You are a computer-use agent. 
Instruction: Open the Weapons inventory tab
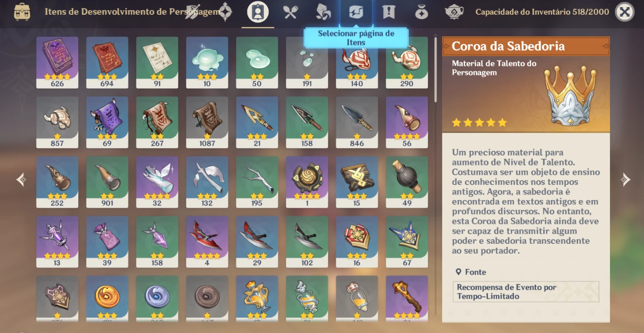pyautogui.click(x=193, y=12)
